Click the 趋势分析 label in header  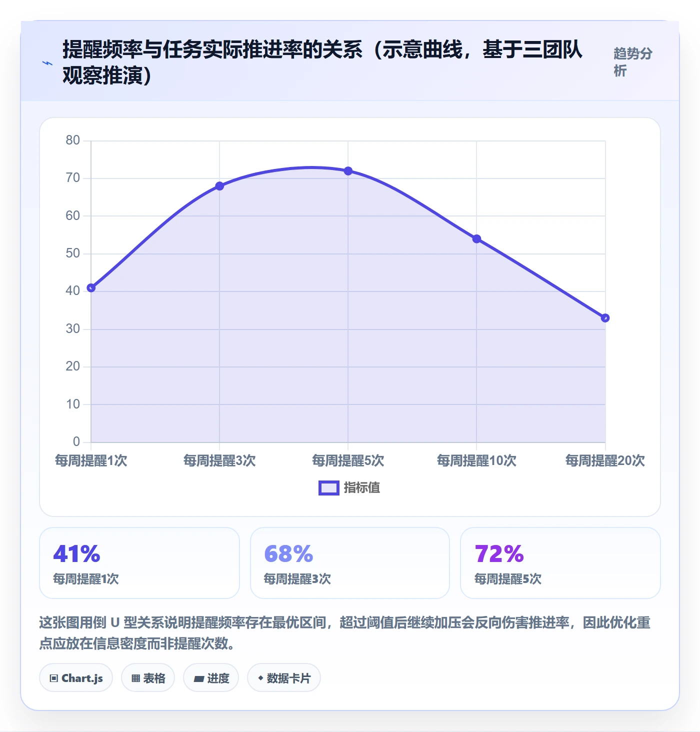pos(633,62)
